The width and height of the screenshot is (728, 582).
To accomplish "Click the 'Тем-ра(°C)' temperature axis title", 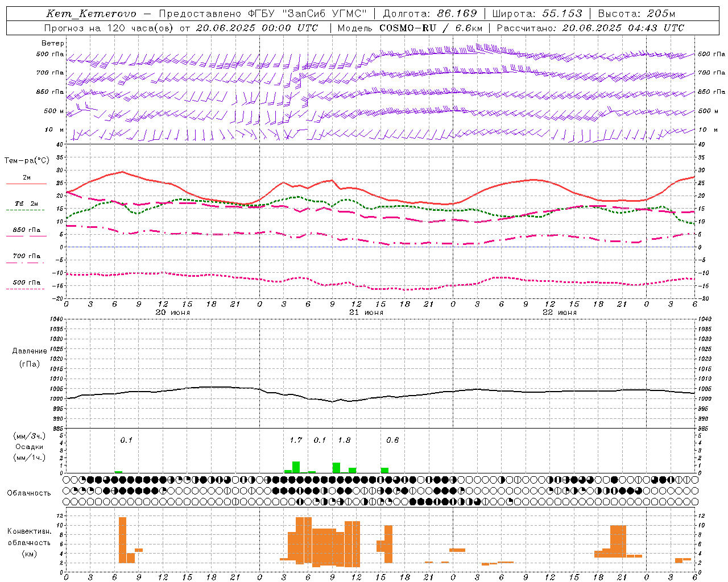I will [27, 161].
